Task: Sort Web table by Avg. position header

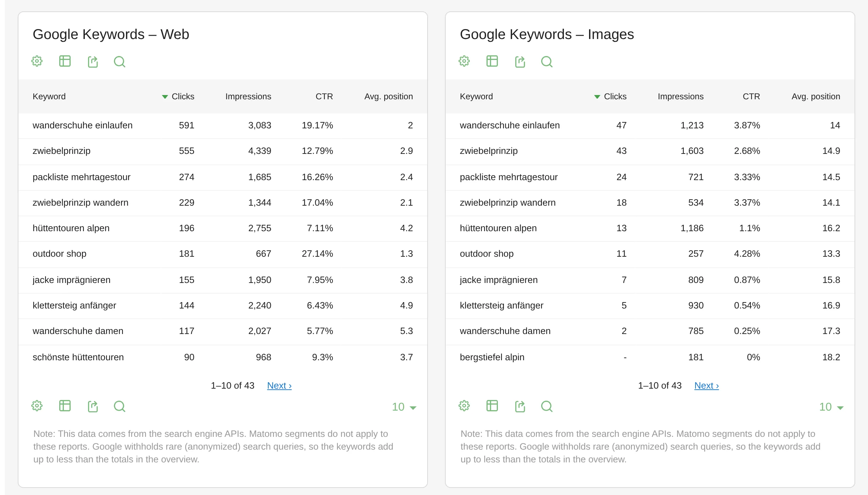Action: point(389,96)
